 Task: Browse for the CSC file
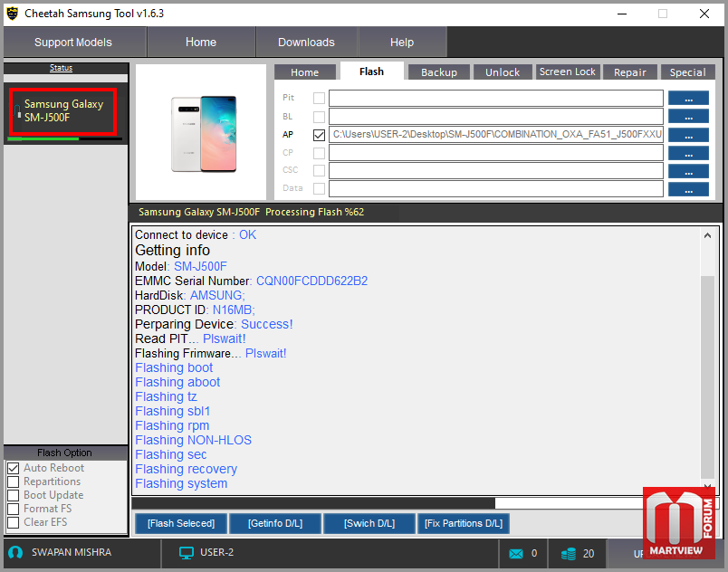pos(688,171)
